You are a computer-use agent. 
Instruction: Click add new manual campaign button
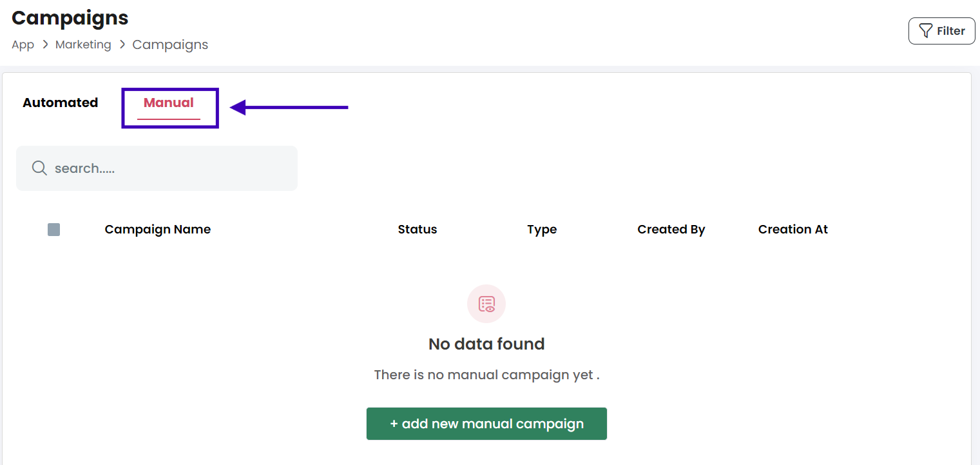coord(486,424)
